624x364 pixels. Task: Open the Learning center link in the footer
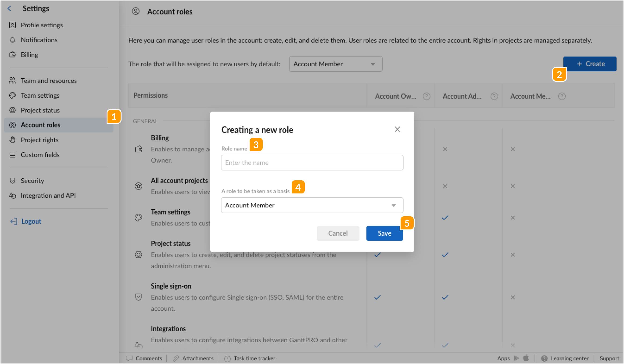569,358
